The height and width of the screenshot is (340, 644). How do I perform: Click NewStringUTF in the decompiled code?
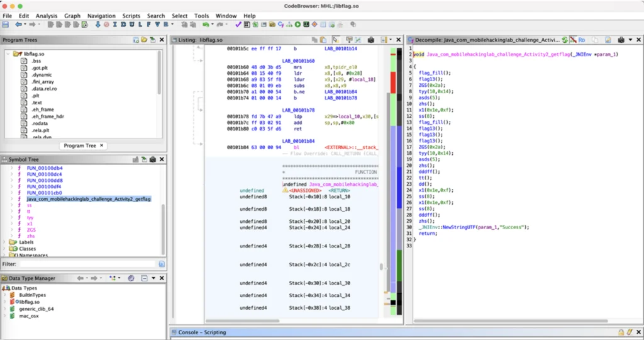coord(458,227)
